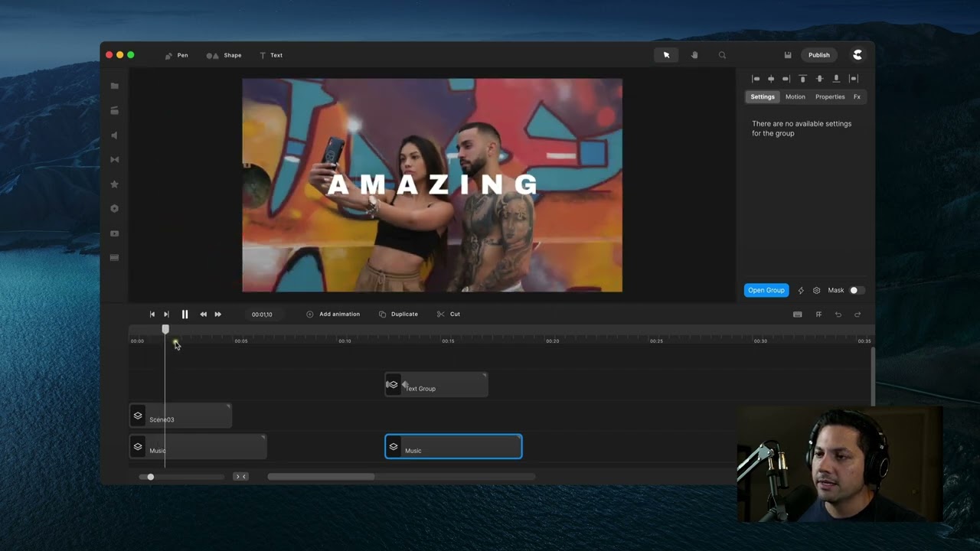Align selection to top edge
The height and width of the screenshot is (551, 980).
tap(803, 79)
